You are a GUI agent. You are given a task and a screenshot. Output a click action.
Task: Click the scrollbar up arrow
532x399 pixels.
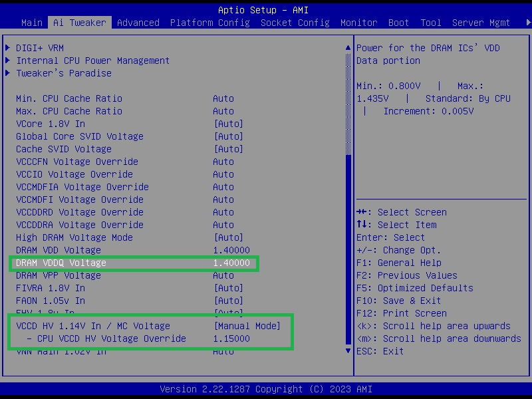(348, 48)
